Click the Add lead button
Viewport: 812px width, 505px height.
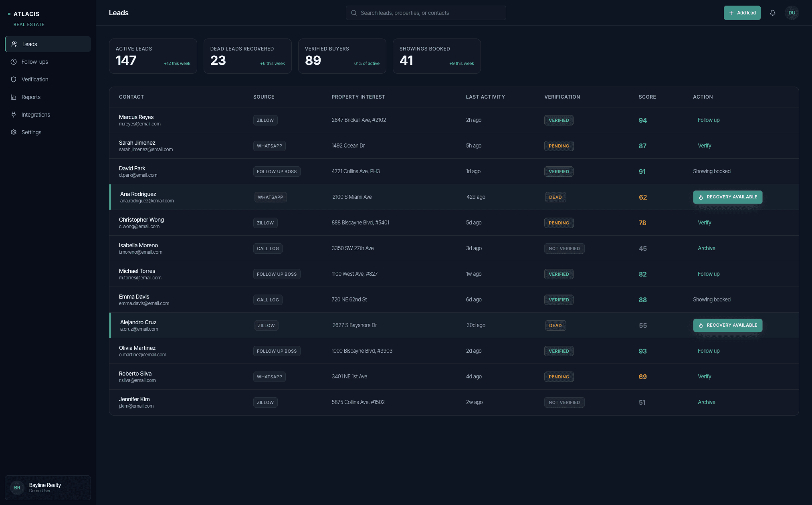click(742, 12)
